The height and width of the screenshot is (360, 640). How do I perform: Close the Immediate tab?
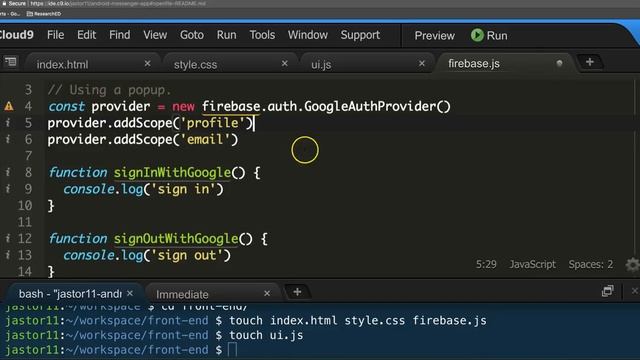point(267,293)
